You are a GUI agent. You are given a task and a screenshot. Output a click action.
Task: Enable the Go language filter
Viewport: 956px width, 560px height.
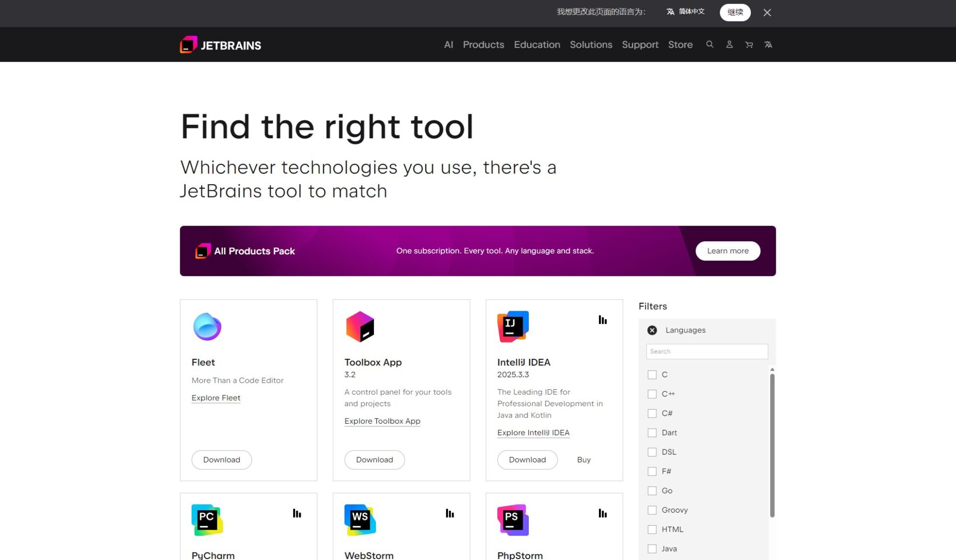click(652, 490)
